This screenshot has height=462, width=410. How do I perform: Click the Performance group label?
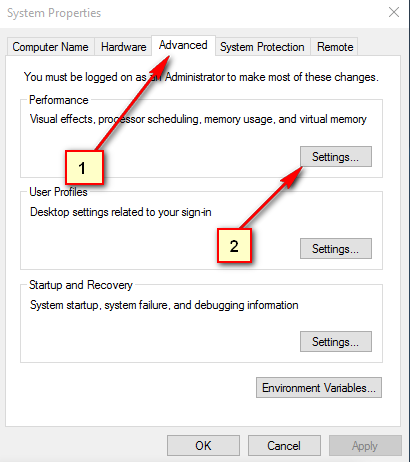pos(59,100)
